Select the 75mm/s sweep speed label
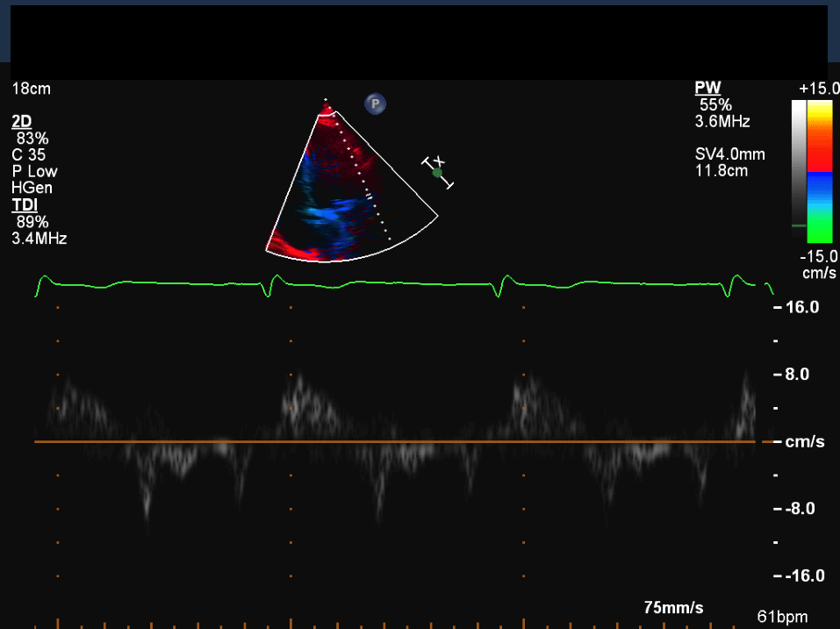 (673, 608)
